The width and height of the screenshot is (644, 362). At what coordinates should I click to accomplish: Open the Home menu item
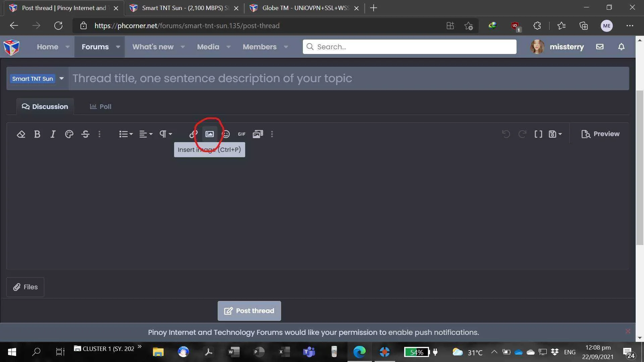(48, 47)
